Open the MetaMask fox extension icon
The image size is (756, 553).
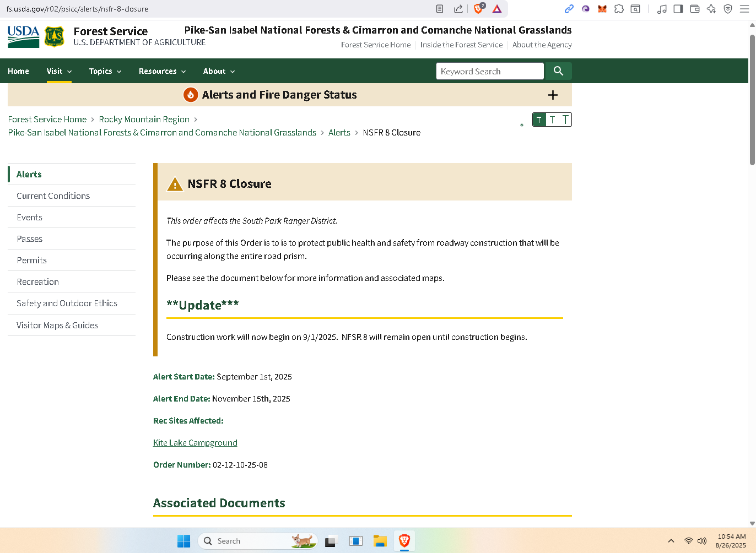coord(602,9)
